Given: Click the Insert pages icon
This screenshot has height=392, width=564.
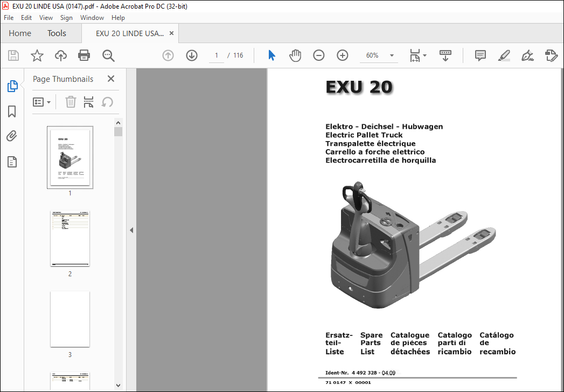Looking at the screenshot, I should tap(88, 102).
